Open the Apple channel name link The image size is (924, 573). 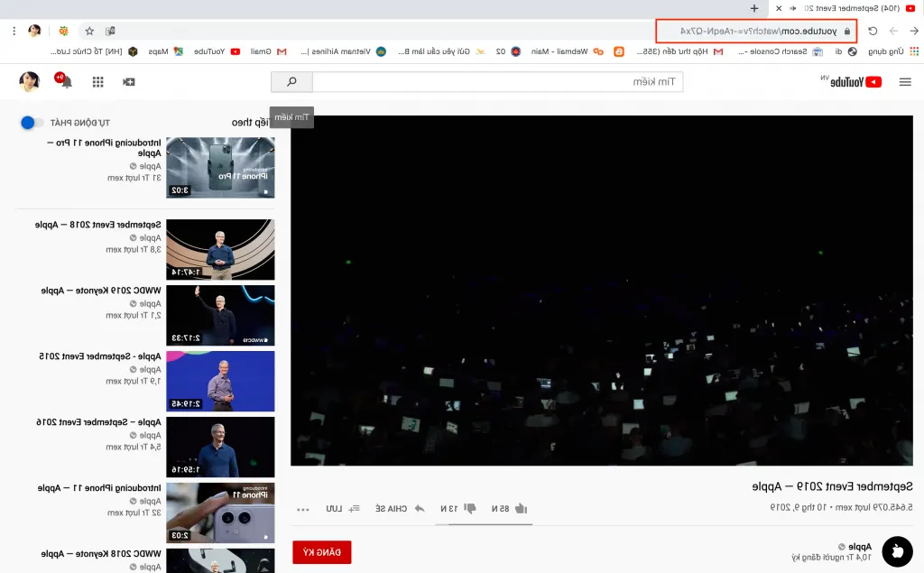pos(860,547)
